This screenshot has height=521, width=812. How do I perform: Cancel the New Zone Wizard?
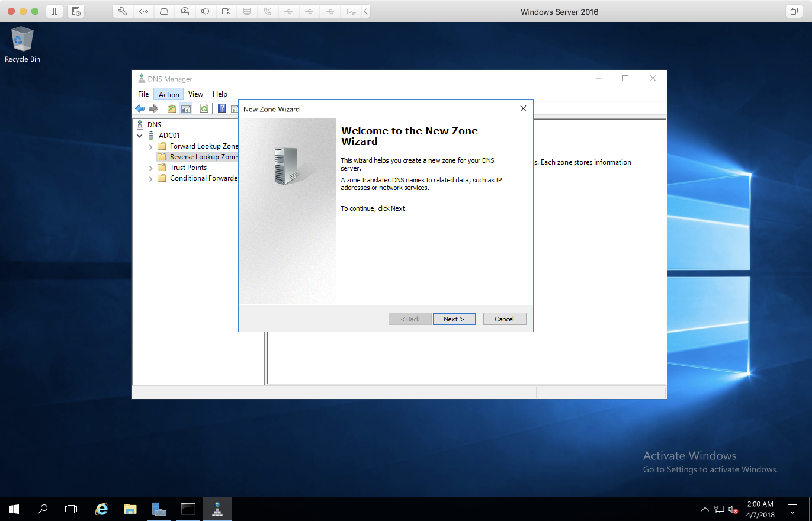[x=505, y=319]
